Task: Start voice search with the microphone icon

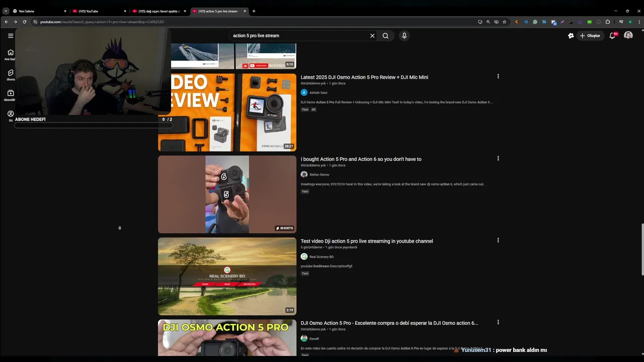Action: click(x=404, y=36)
